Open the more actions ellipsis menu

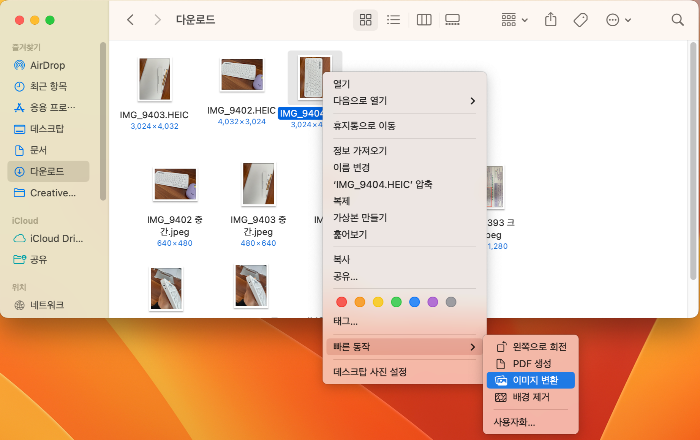(x=618, y=20)
